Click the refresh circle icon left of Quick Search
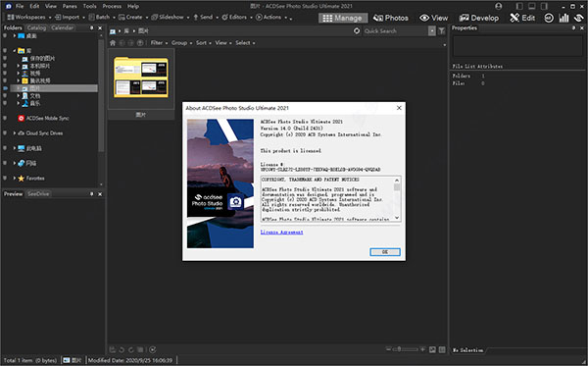The image size is (588, 366). [x=357, y=31]
